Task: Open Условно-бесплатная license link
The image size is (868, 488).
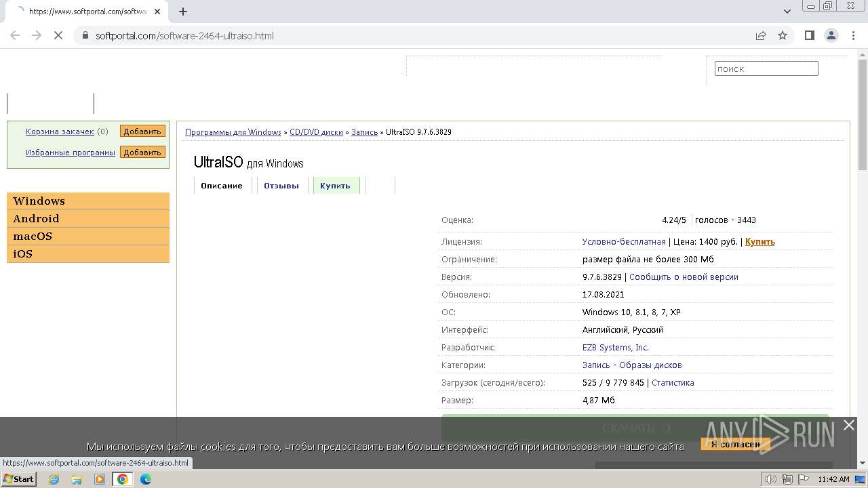Action: coord(624,241)
